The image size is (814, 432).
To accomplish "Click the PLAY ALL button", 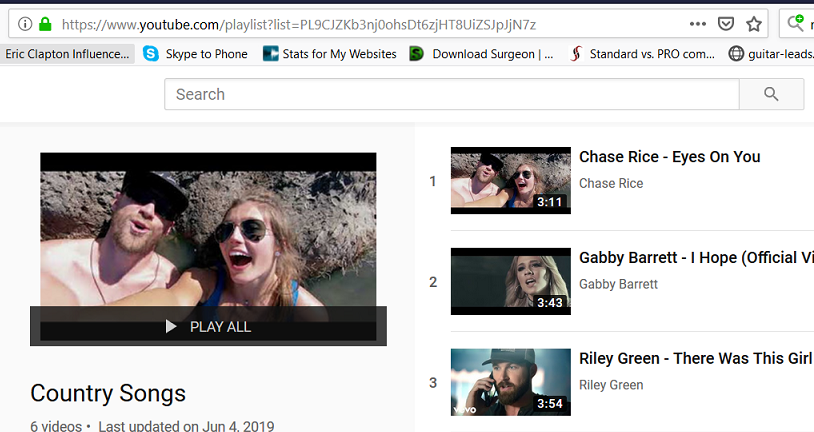I will click(x=208, y=326).
